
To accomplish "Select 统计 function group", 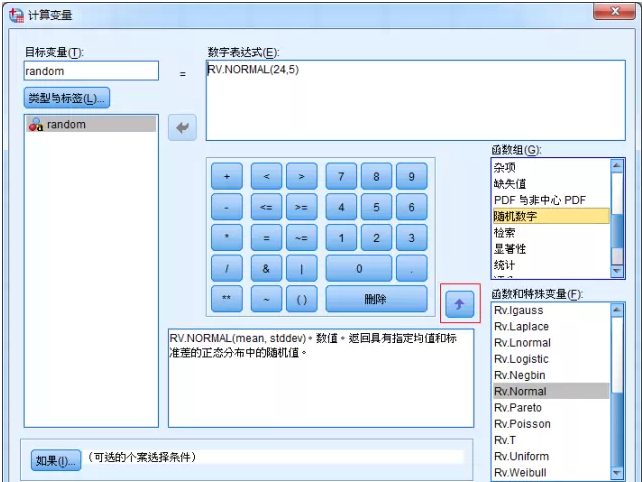I will click(x=549, y=265).
